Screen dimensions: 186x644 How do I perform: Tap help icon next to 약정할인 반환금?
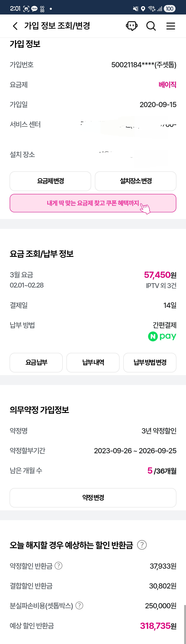click(x=58, y=566)
